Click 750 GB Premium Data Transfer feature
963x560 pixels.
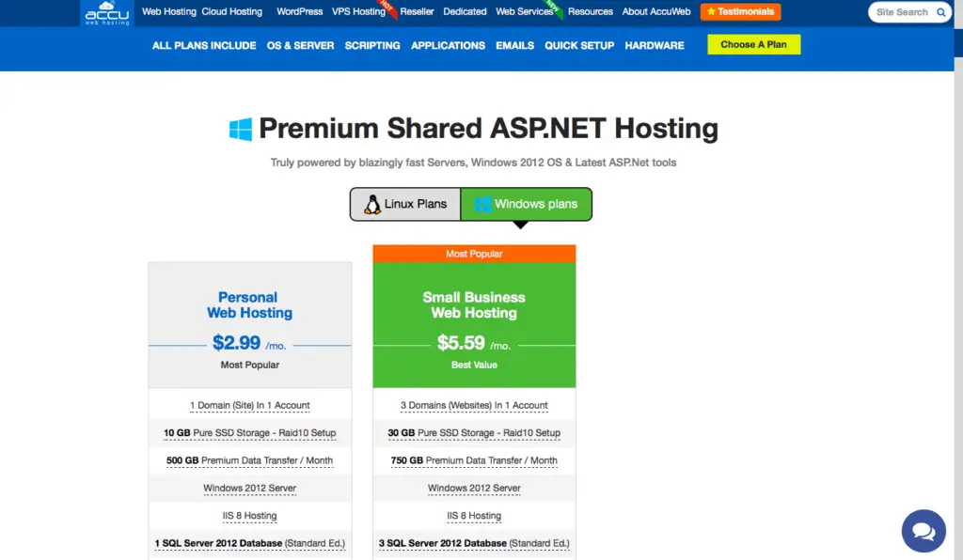click(474, 460)
